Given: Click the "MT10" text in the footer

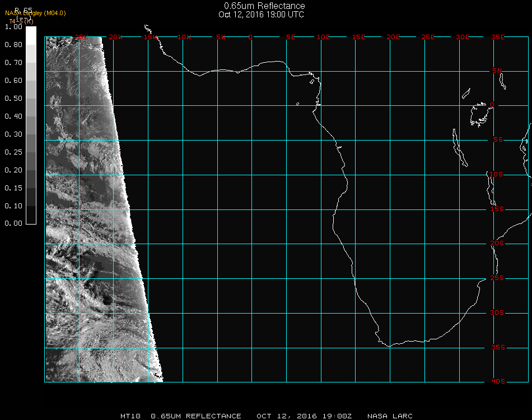Looking at the screenshot, I should coord(130,416).
